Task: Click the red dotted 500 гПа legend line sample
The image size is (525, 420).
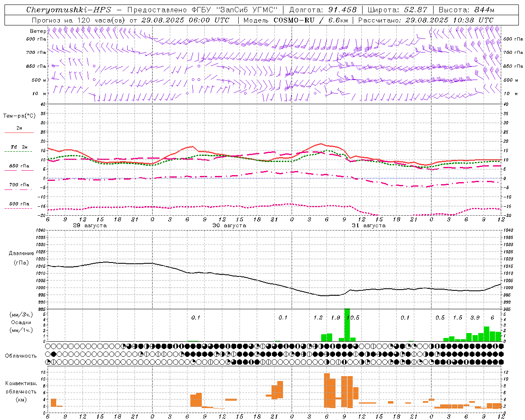Action: coord(18,209)
